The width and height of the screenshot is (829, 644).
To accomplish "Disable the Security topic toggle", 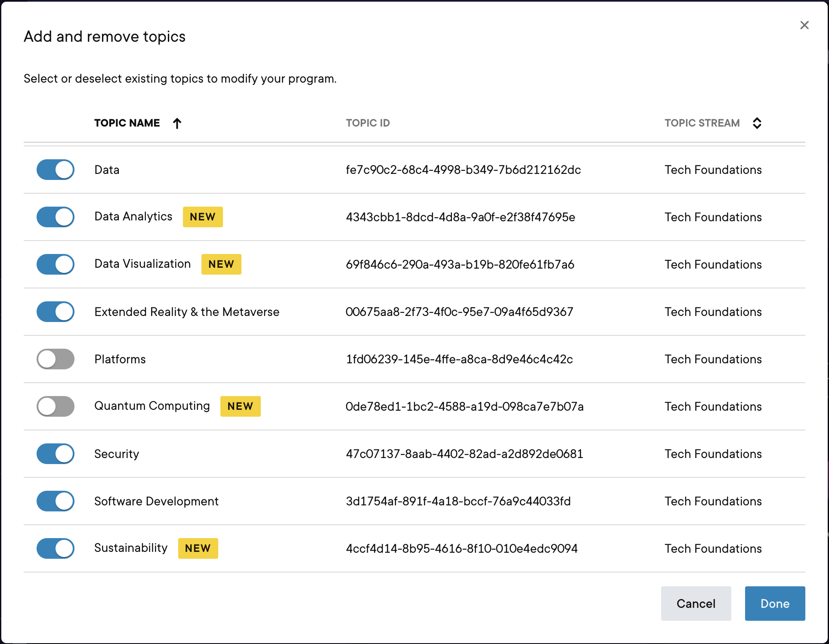I will (x=55, y=454).
